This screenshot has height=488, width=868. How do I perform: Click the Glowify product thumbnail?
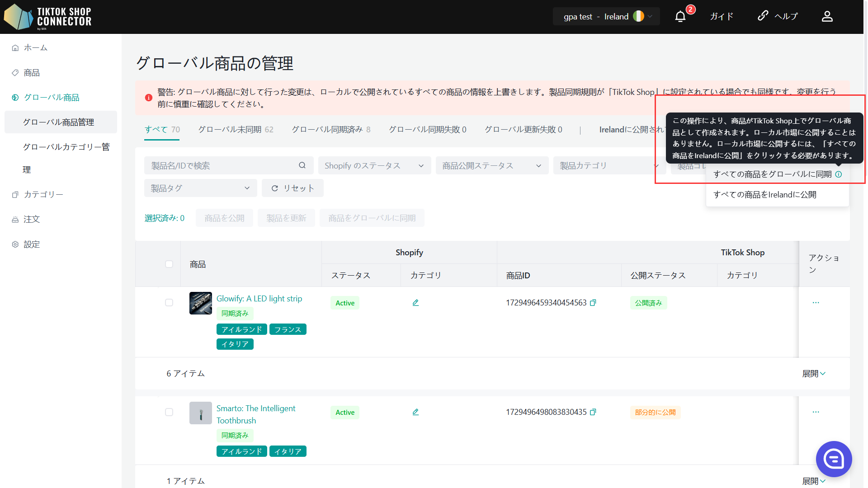tap(201, 303)
